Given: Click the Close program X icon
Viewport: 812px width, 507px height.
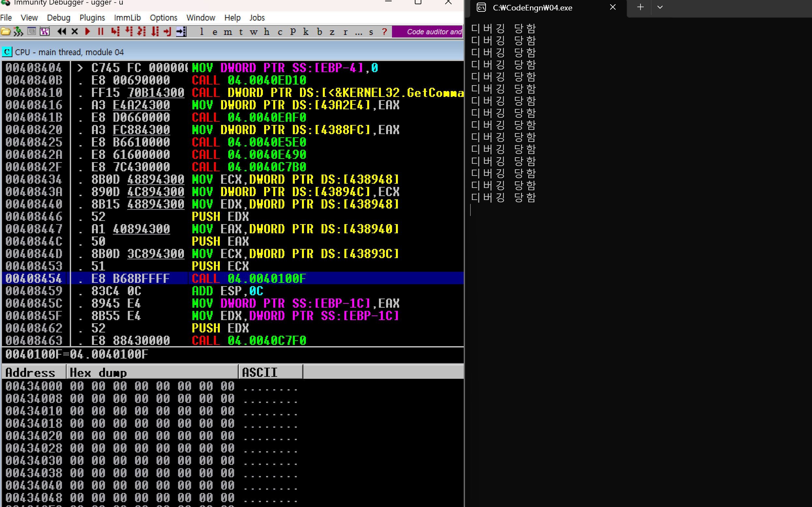Looking at the screenshot, I should pyautogui.click(x=74, y=32).
